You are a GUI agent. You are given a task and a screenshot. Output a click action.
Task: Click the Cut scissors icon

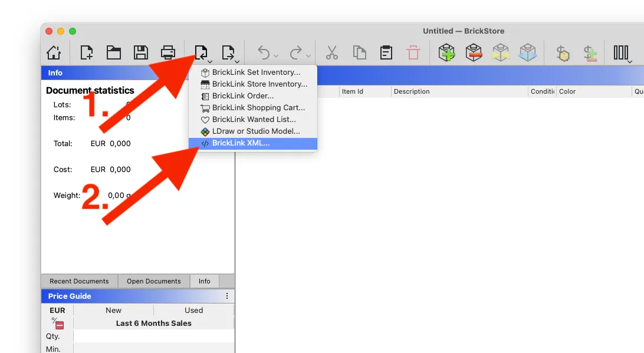tap(332, 52)
